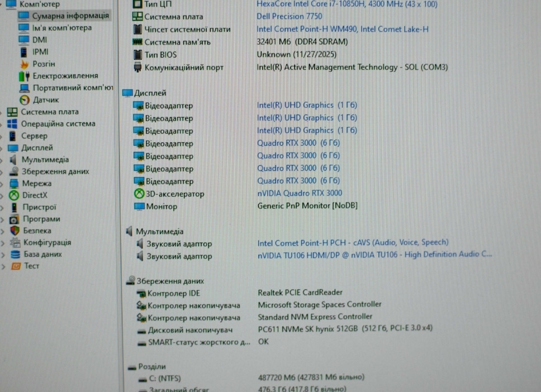Expand the Дисплей tree node
This screenshot has height=392, width=541.
(x=1, y=147)
